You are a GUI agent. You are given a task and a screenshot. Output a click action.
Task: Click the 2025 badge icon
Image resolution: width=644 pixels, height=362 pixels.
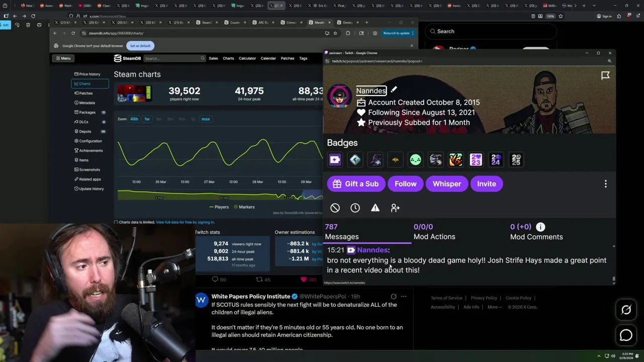point(516,160)
